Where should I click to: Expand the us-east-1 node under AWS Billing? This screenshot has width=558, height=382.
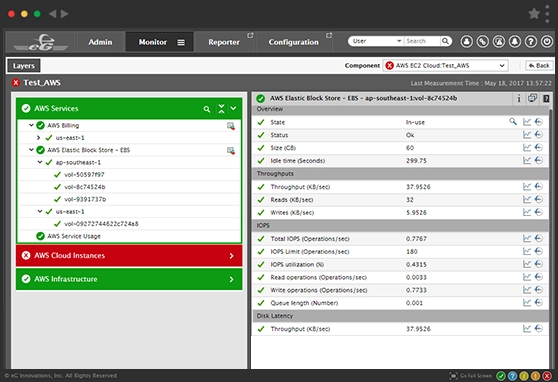38,138
